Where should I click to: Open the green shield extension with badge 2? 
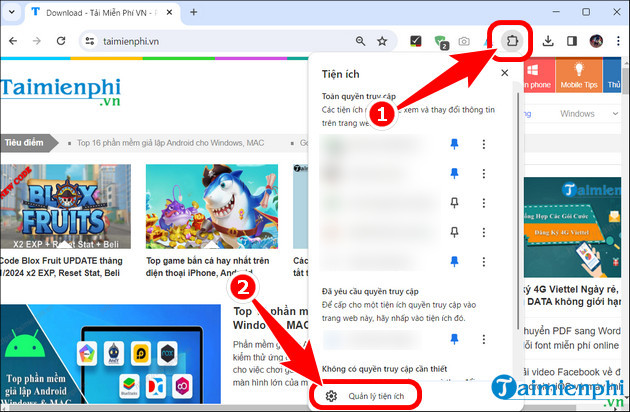coord(441,42)
